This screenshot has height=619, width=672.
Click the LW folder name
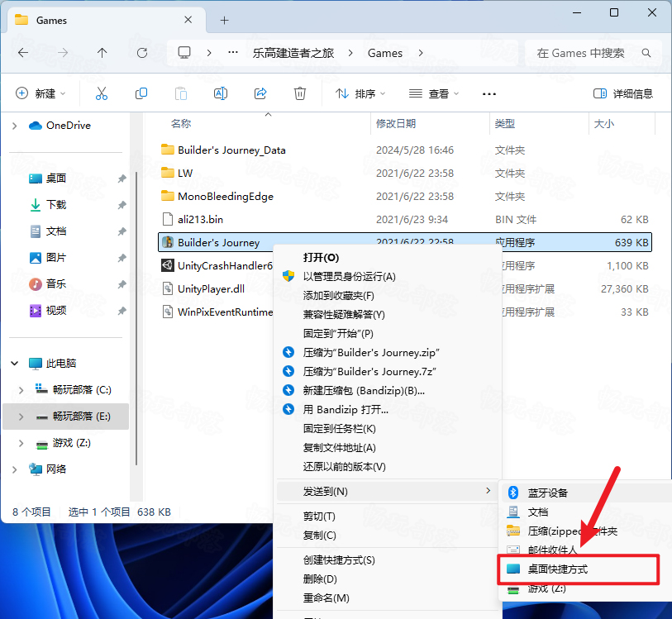click(185, 173)
